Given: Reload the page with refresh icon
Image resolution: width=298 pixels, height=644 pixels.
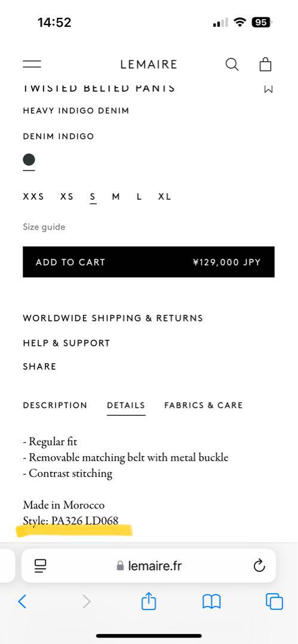Looking at the screenshot, I should coord(259,566).
